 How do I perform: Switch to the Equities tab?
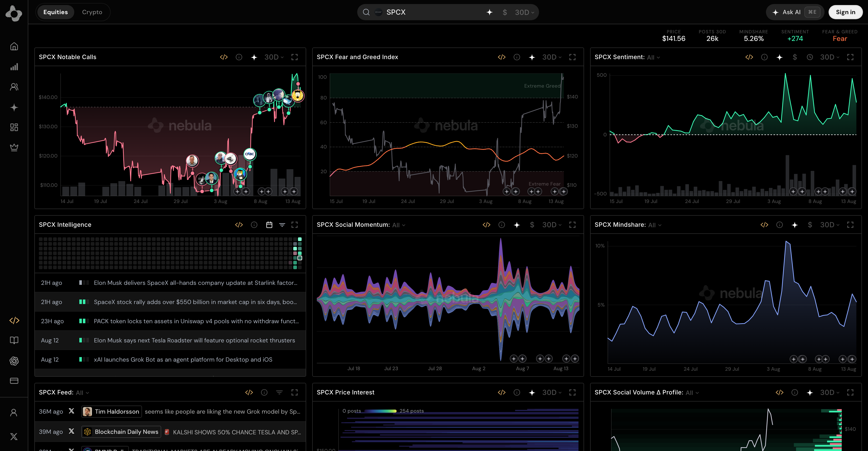coord(56,12)
